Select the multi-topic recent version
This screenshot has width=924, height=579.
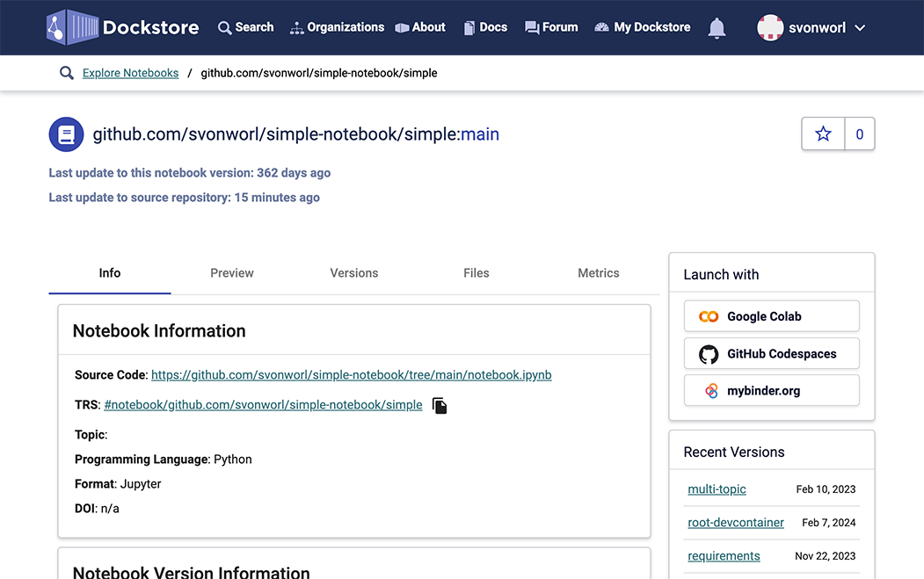coord(717,489)
